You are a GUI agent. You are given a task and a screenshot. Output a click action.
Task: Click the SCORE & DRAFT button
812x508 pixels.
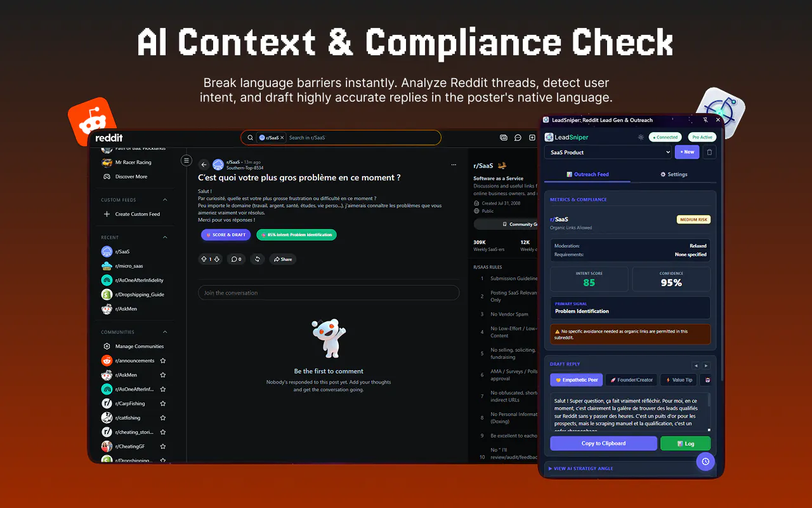click(226, 235)
